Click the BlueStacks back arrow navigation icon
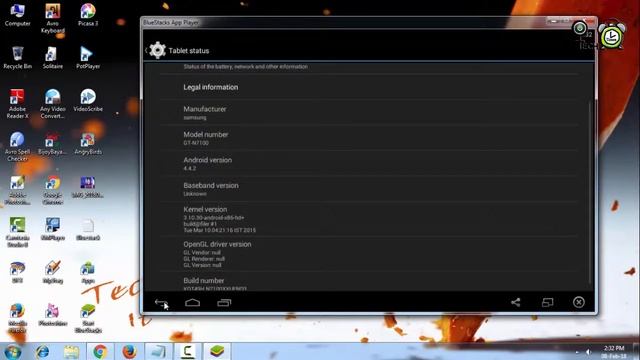 tap(162, 302)
